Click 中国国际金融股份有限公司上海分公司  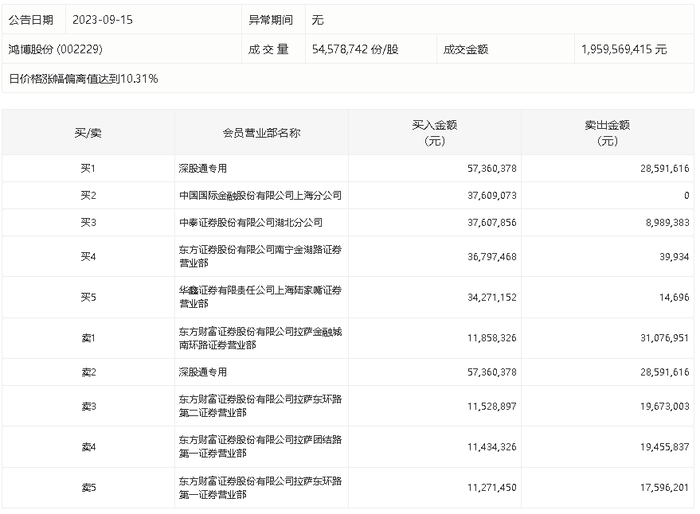[260, 195]
